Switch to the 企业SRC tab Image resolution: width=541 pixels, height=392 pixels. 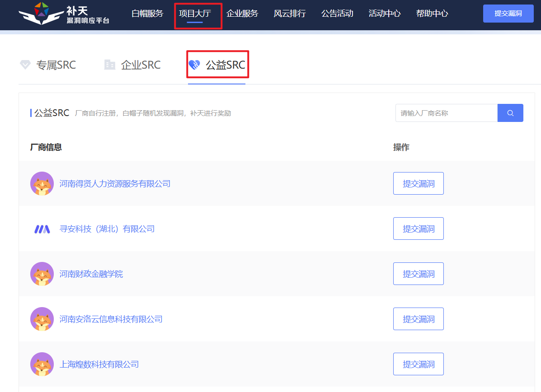point(132,65)
